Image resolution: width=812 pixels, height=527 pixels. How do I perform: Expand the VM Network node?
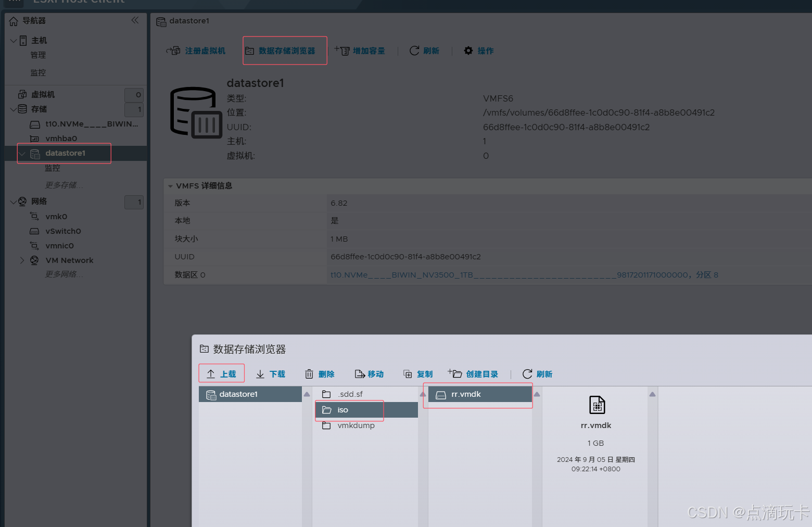pos(22,260)
